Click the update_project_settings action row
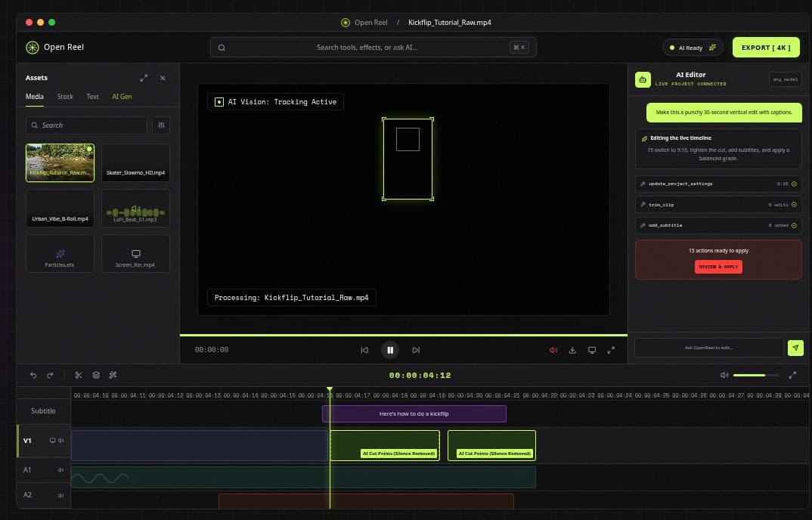Image resolution: width=812 pixels, height=520 pixels. (x=718, y=184)
